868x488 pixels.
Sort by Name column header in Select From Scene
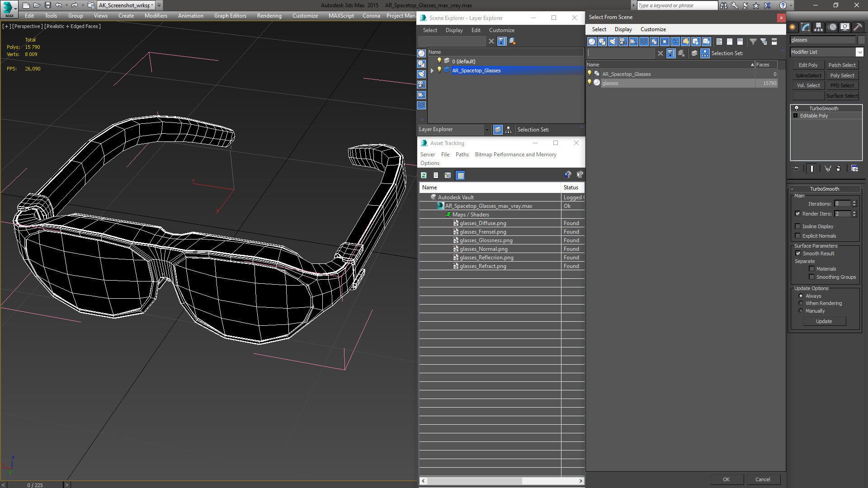(670, 65)
